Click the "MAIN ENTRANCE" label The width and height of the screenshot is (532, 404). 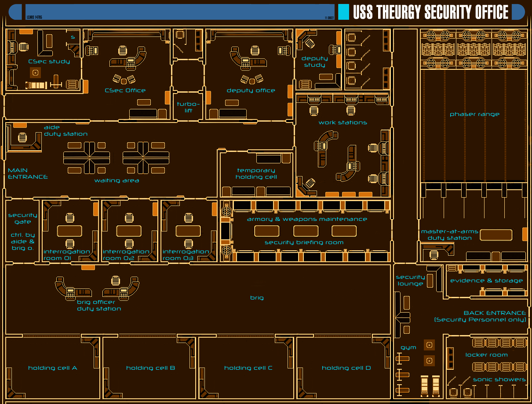tap(28, 173)
